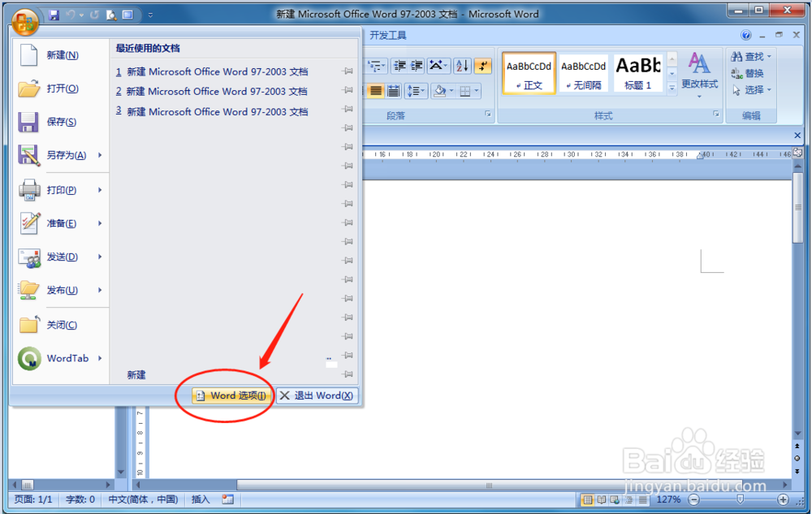This screenshot has height=514, width=812.
Task: Click the Distributed alignment icon
Action: click(394, 91)
